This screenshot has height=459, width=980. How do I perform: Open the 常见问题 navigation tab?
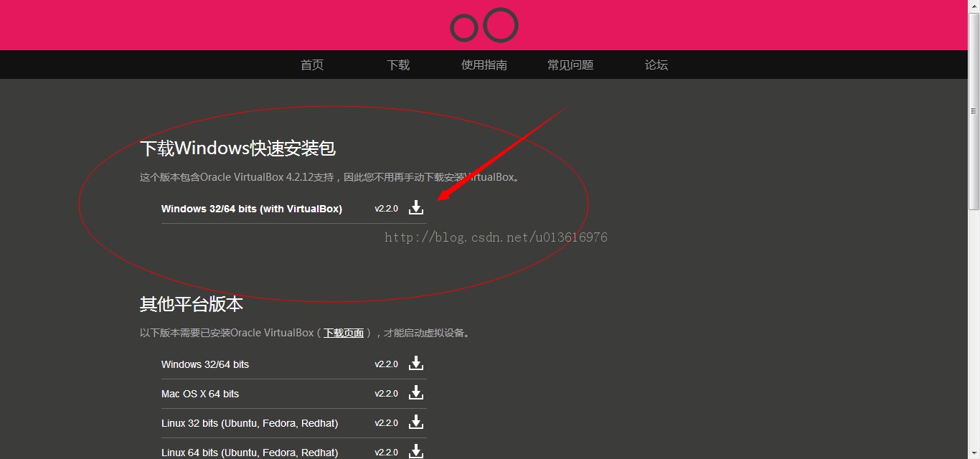570,65
